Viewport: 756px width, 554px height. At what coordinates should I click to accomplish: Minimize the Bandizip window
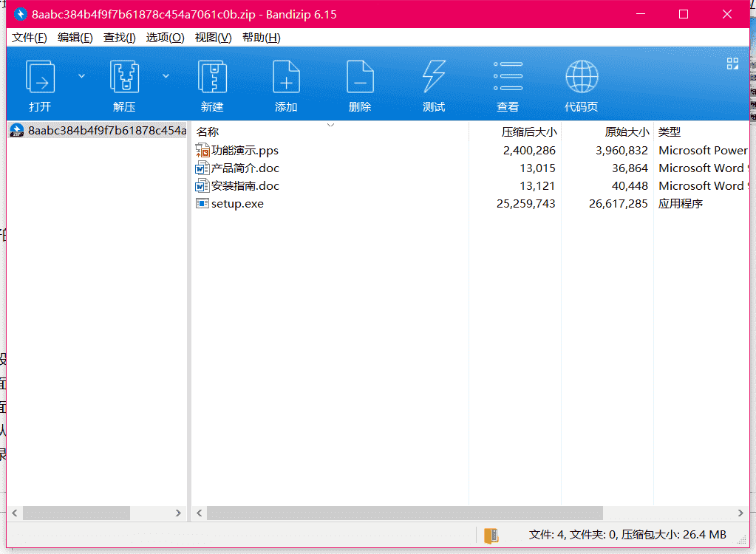pos(641,15)
